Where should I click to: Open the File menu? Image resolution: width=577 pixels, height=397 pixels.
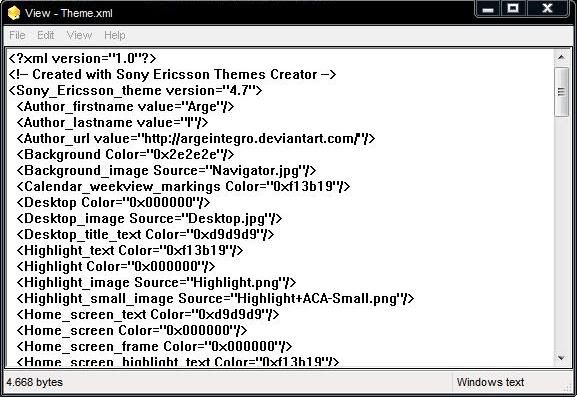coord(17,35)
